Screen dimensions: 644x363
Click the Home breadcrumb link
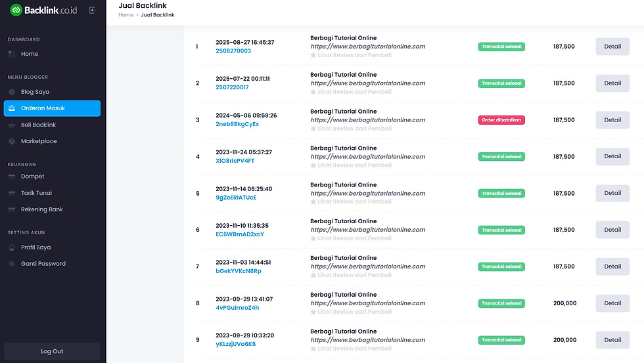126,14
